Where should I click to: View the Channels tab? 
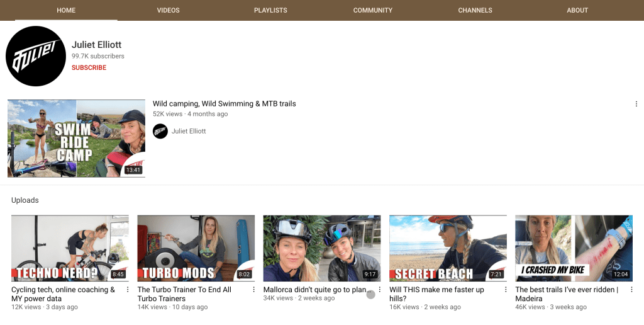point(475,10)
